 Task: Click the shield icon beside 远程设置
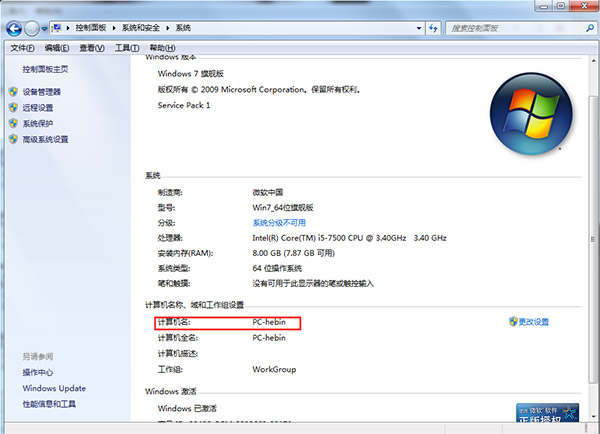click(x=13, y=108)
